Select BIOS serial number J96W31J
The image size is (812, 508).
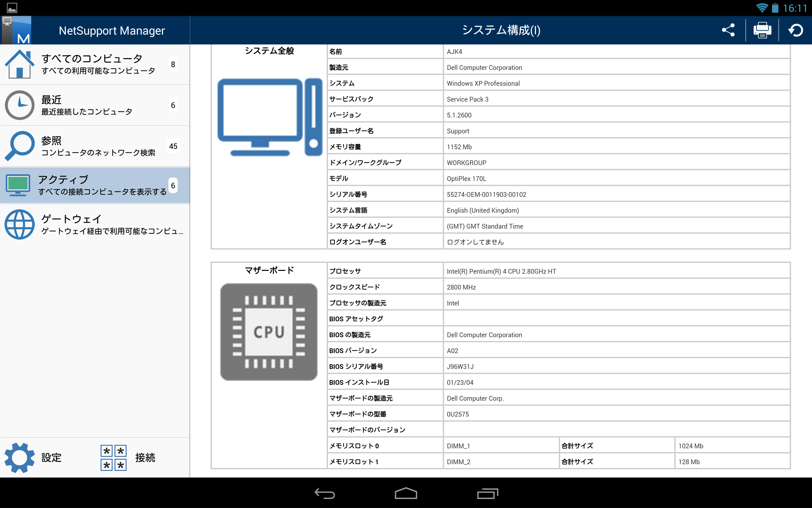point(460,366)
